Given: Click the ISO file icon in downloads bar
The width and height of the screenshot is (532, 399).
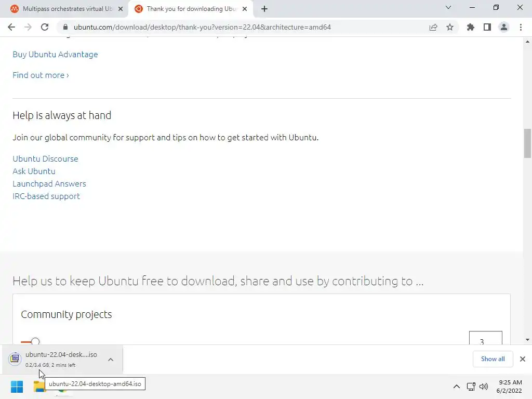Looking at the screenshot, I should click(15, 359).
